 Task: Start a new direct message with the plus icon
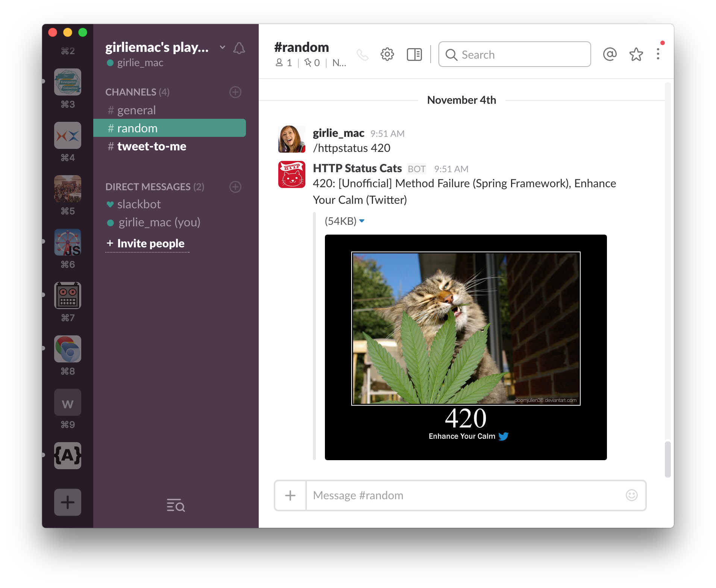[x=235, y=187]
